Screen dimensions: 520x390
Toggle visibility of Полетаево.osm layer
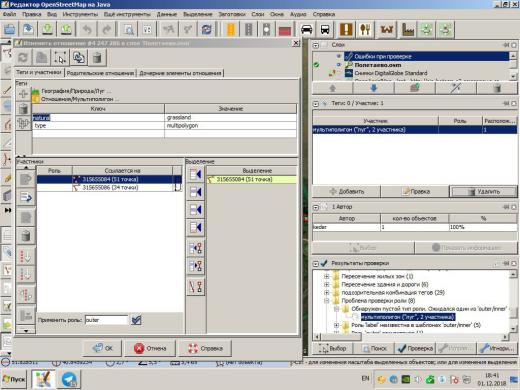coord(339,65)
